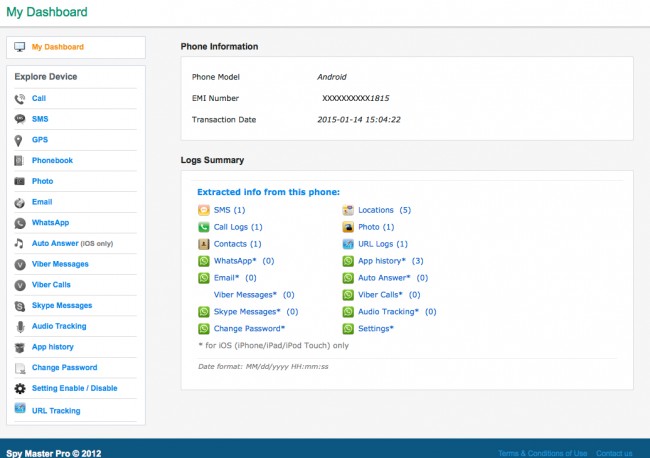Click Change Password* link in Logs Summary

249,329
